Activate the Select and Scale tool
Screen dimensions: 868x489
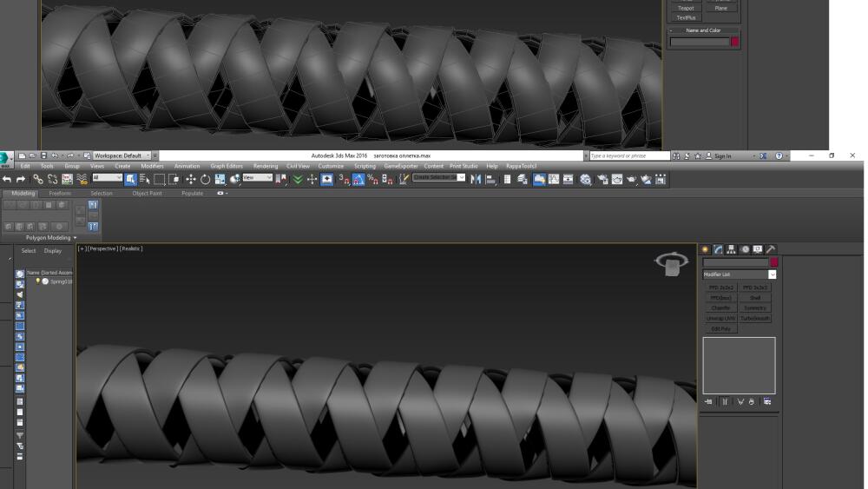click(x=220, y=179)
